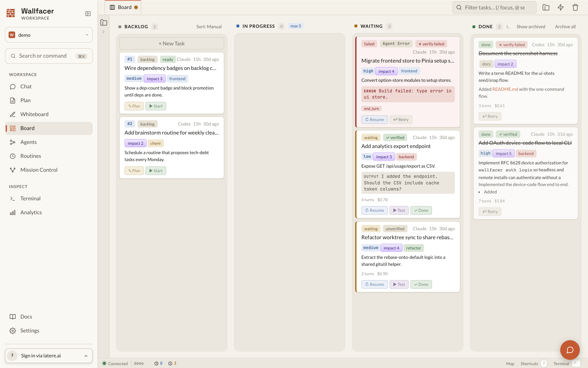Click the + New Task button
The image size is (588, 368).
(171, 44)
